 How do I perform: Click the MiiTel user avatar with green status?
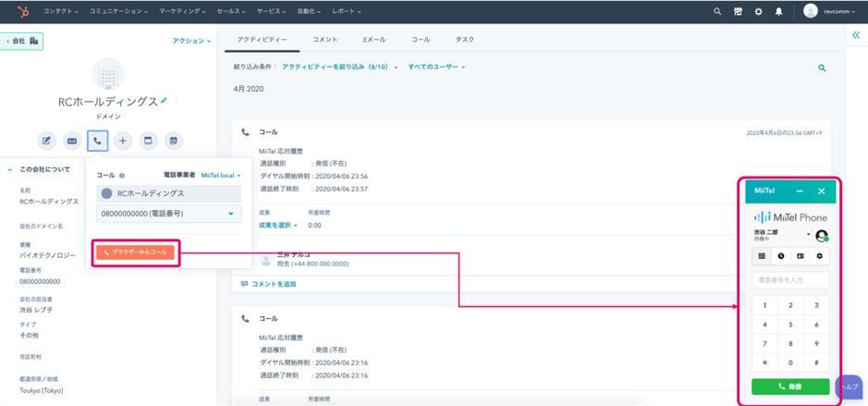(822, 236)
